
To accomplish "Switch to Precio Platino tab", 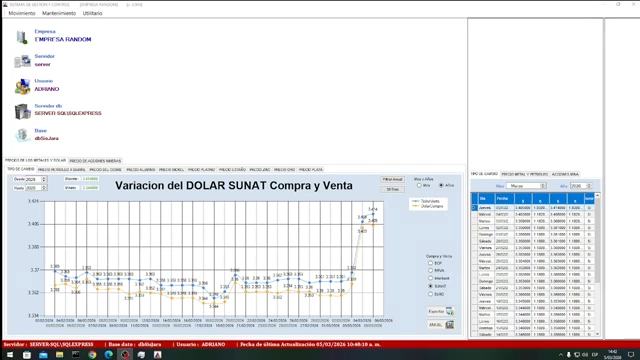I will pyautogui.click(x=201, y=169).
